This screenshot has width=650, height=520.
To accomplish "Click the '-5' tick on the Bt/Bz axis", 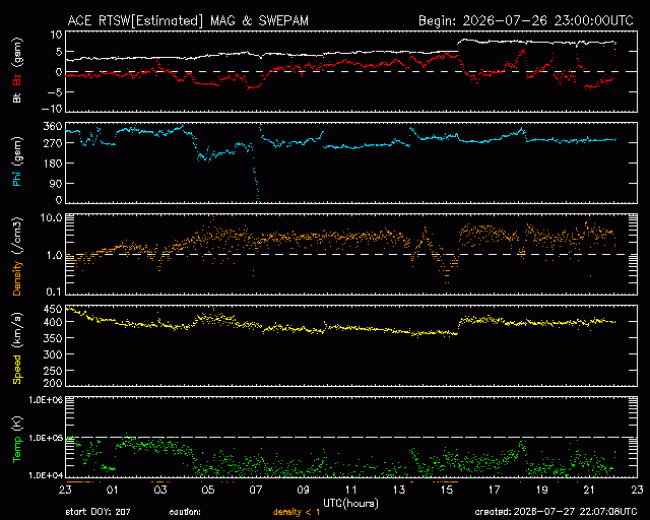I will (x=54, y=92).
